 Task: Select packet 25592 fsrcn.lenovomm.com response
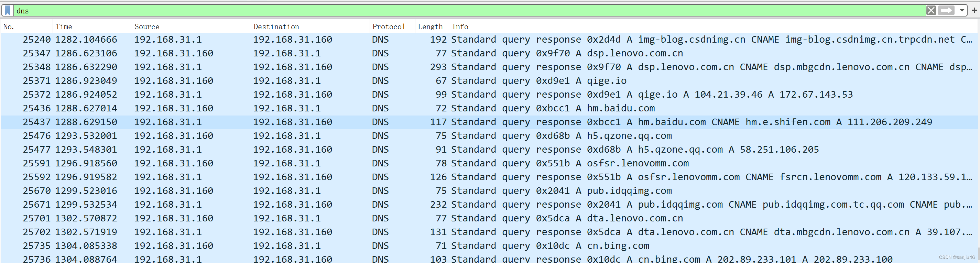pos(489,177)
